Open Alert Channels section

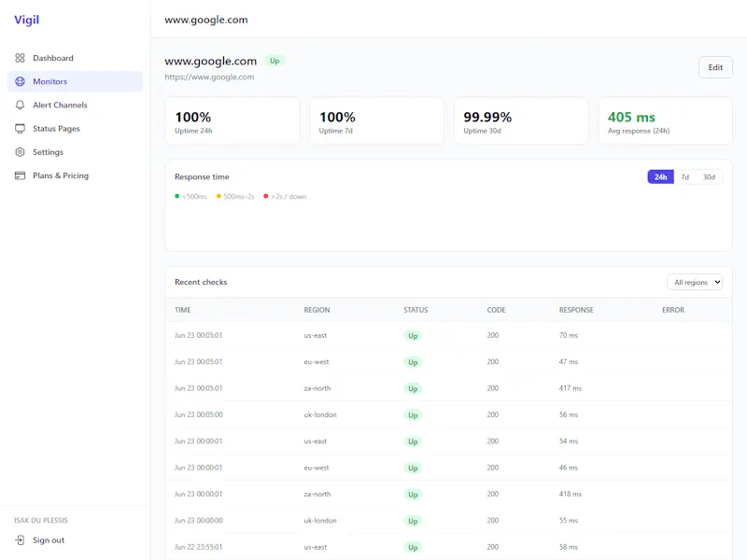coord(76,105)
